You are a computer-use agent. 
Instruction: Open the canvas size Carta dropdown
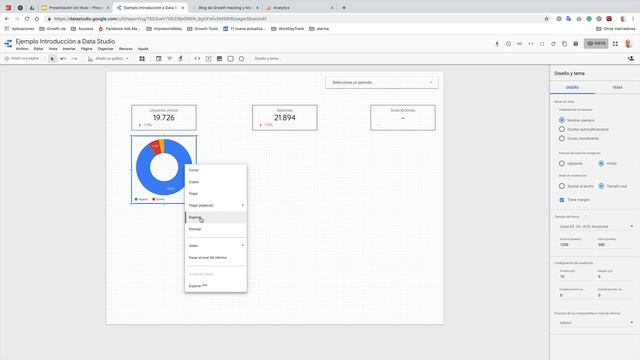(x=596, y=227)
